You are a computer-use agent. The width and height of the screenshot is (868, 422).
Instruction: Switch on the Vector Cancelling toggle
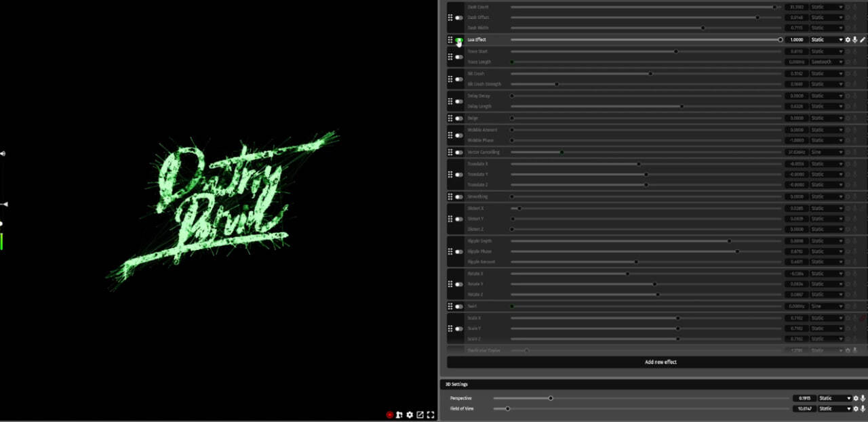click(x=459, y=152)
